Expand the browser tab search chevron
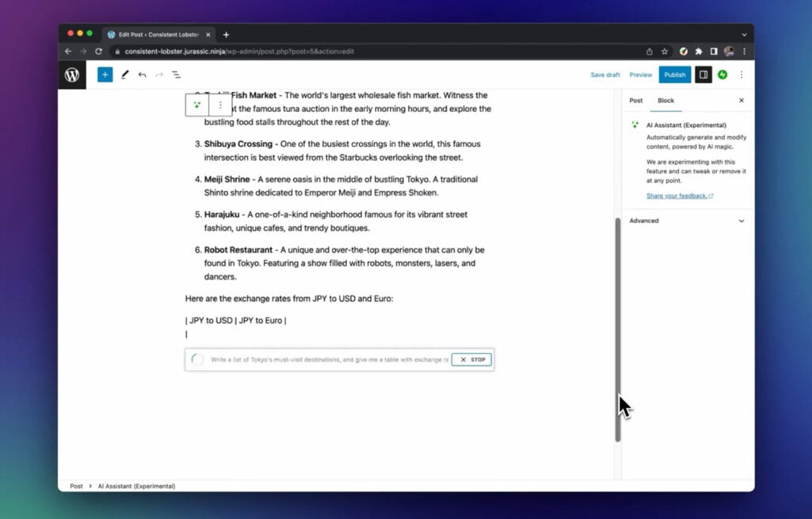 point(744,35)
